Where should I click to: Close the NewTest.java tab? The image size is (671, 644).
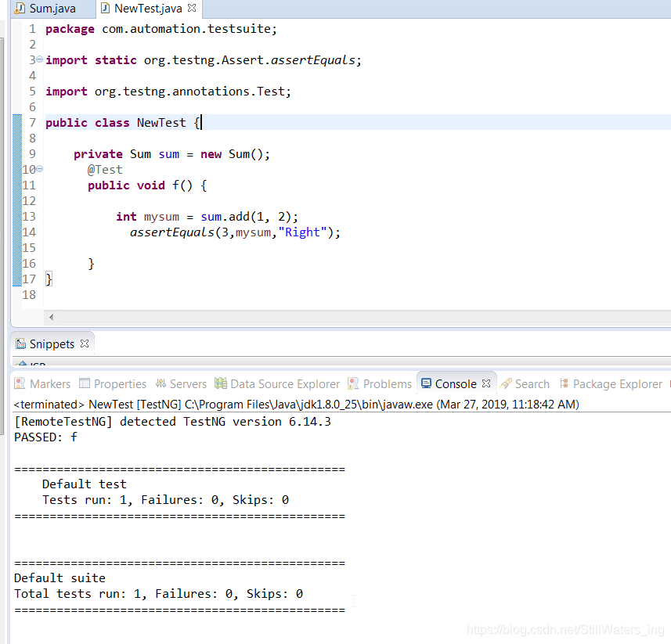coord(192,8)
